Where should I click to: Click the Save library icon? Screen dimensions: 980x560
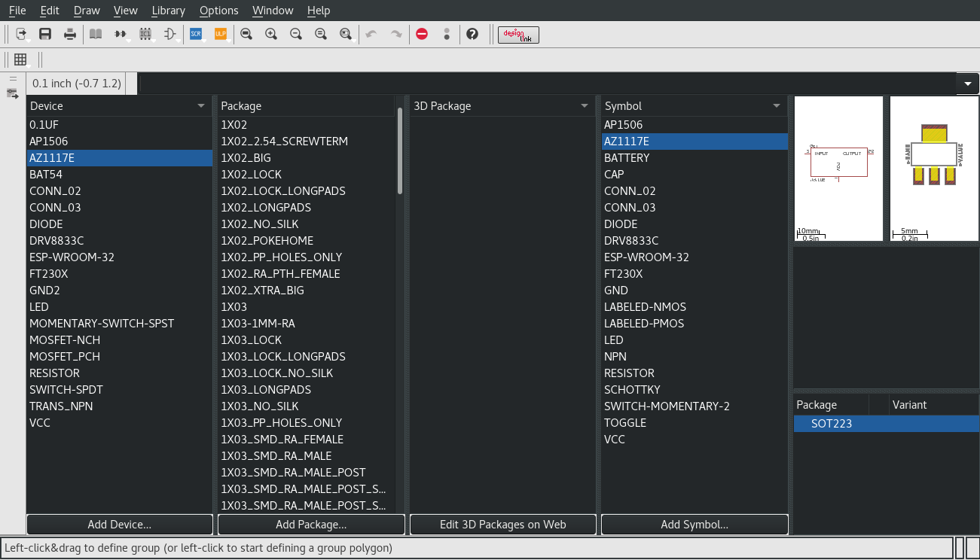pos(45,34)
